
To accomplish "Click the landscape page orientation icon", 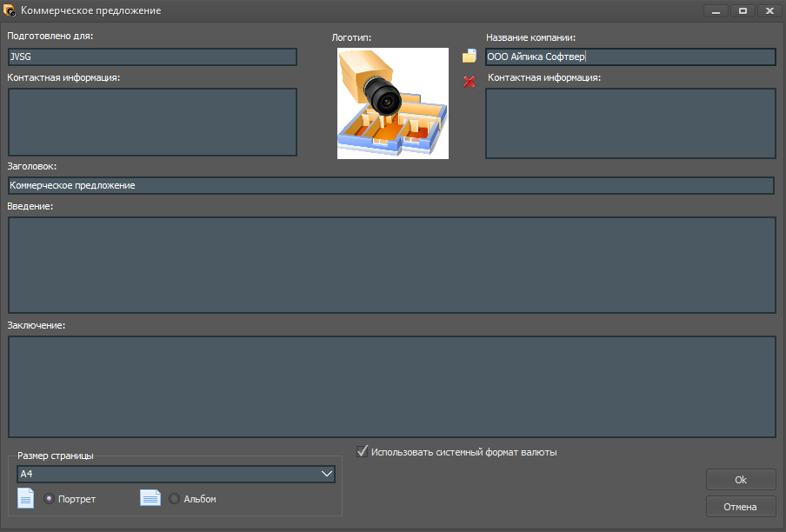I will [x=150, y=498].
